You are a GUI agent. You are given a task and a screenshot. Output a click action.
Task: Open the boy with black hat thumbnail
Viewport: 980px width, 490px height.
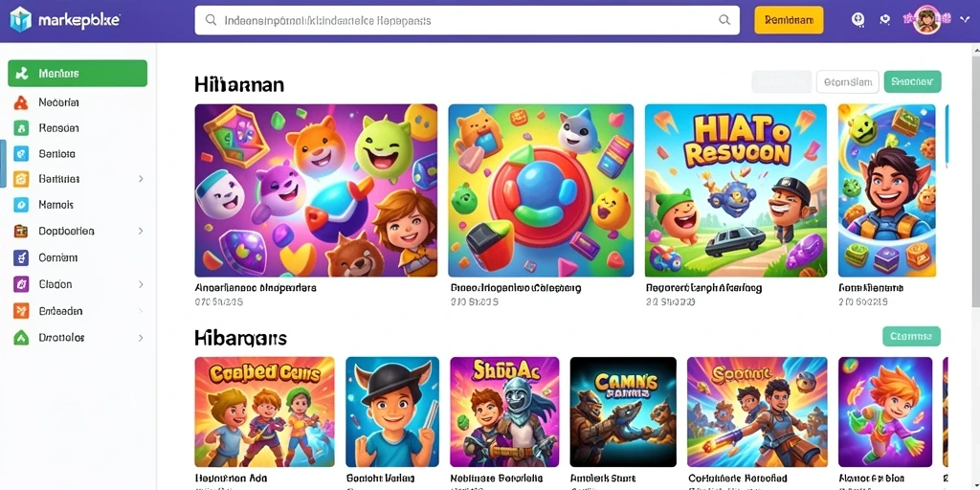[392, 412]
